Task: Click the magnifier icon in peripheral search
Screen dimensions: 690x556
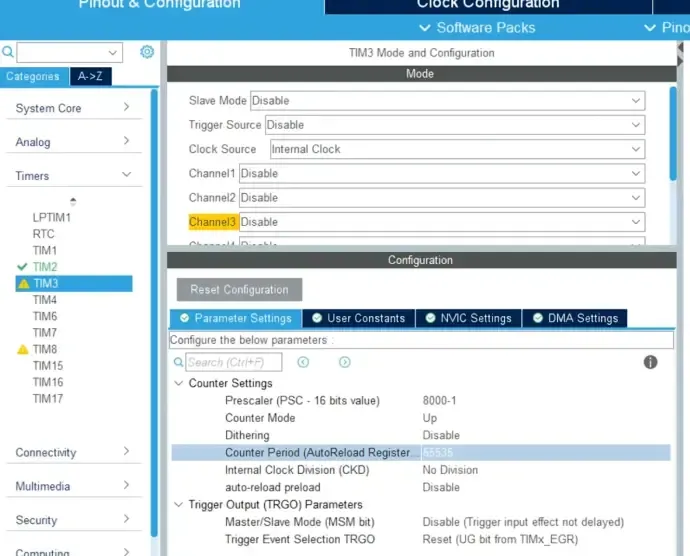Action: (9, 52)
